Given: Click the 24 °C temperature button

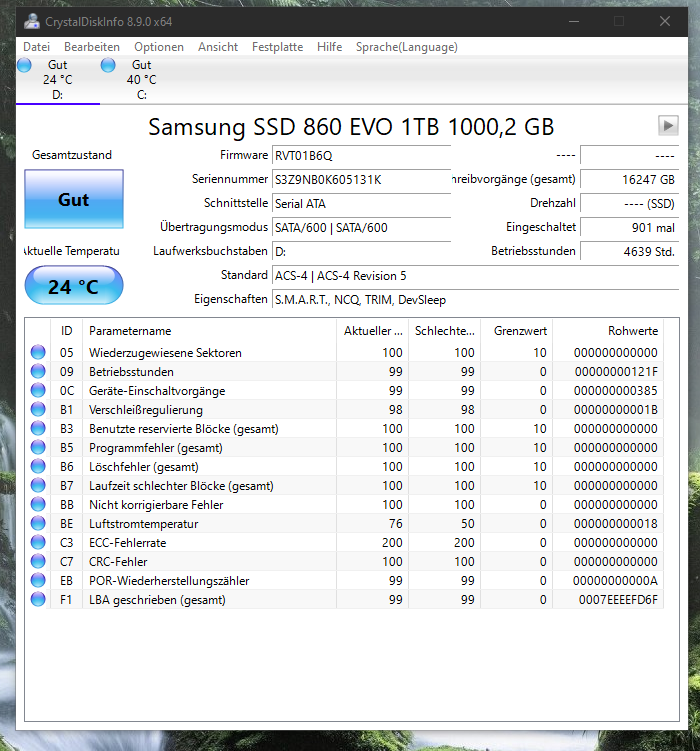Looking at the screenshot, I should 74,285.
